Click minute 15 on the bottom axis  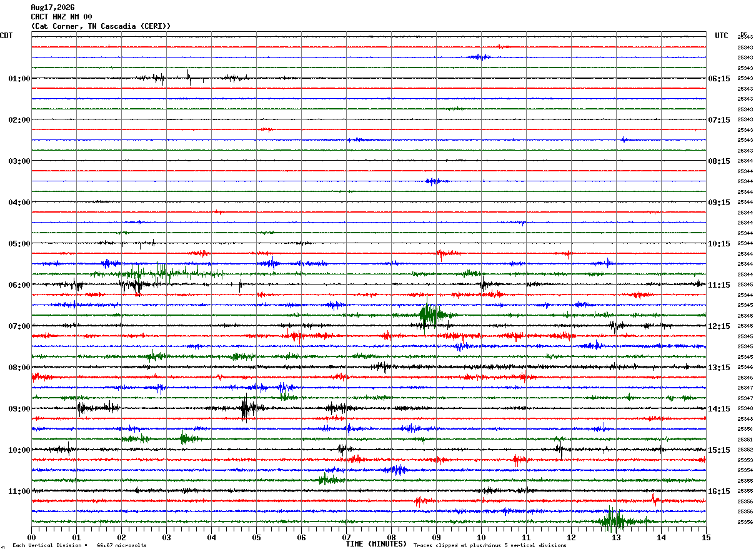706,537
